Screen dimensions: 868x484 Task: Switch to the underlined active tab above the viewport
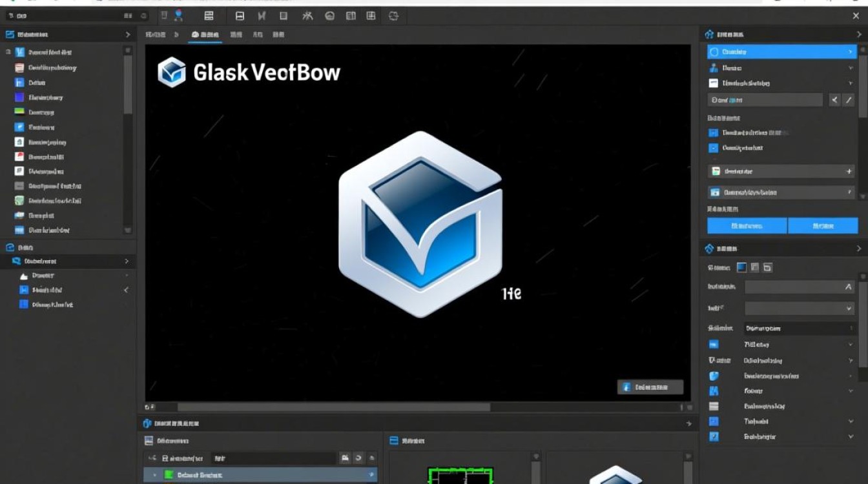(x=205, y=35)
